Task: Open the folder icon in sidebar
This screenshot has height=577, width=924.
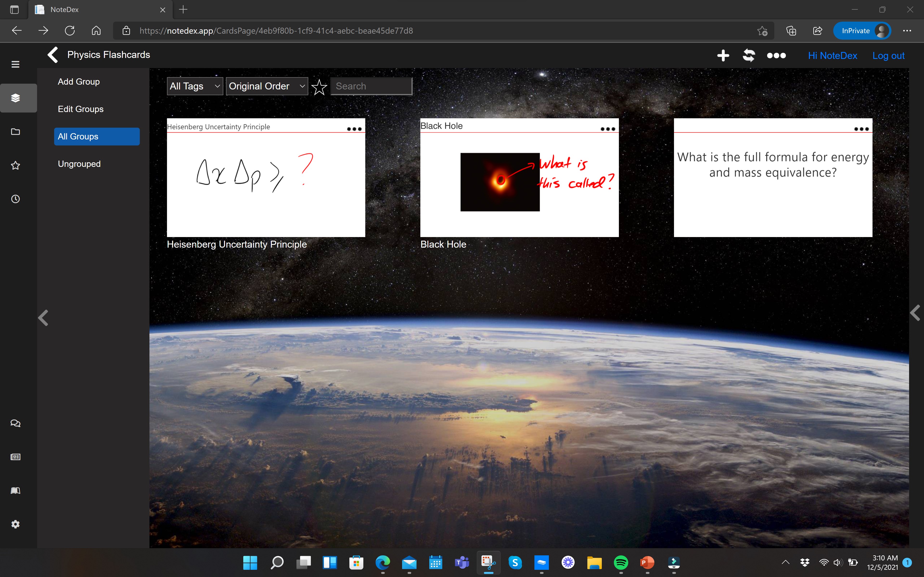Action: pyautogui.click(x=15, y=132)
